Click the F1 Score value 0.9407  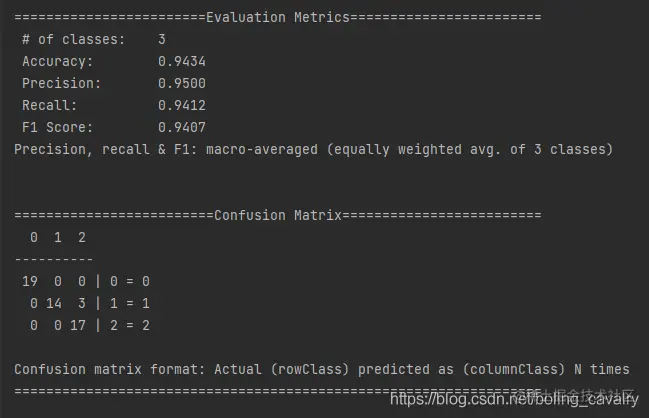182,127
